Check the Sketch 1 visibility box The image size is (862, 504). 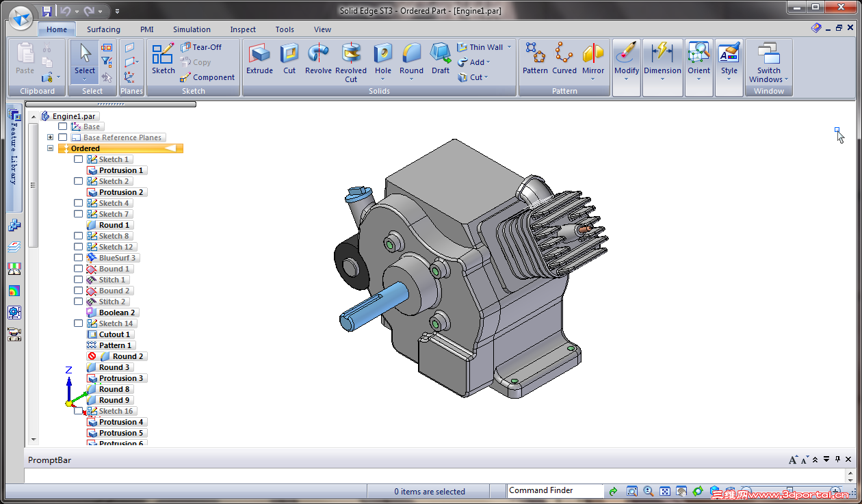(78, 159)
